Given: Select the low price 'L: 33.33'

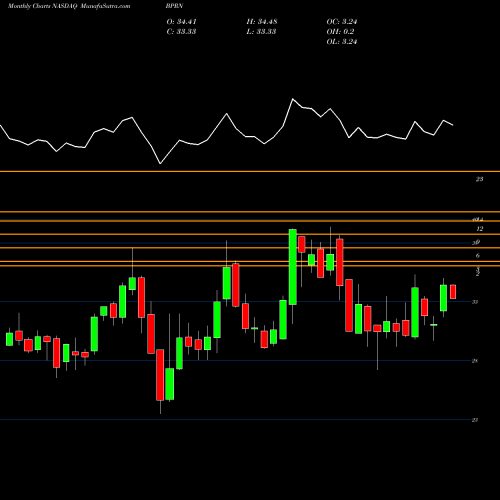Looking at the screenshot, I should pos(261,32).
